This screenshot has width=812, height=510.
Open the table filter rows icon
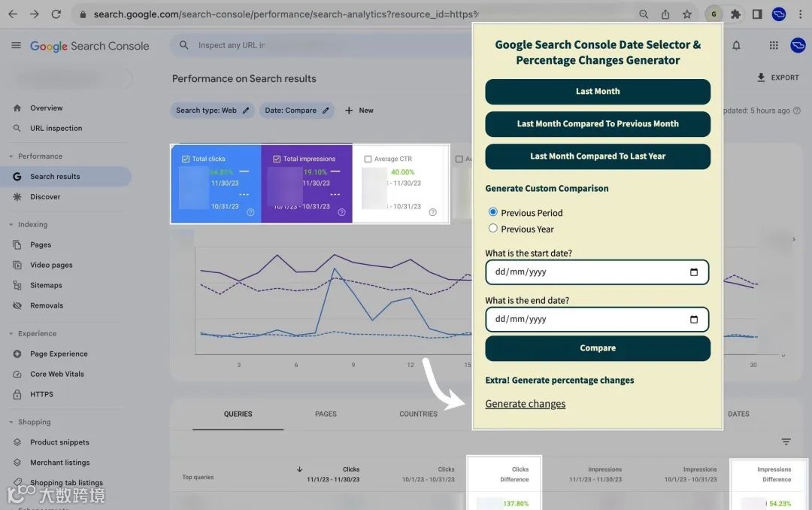786,442
